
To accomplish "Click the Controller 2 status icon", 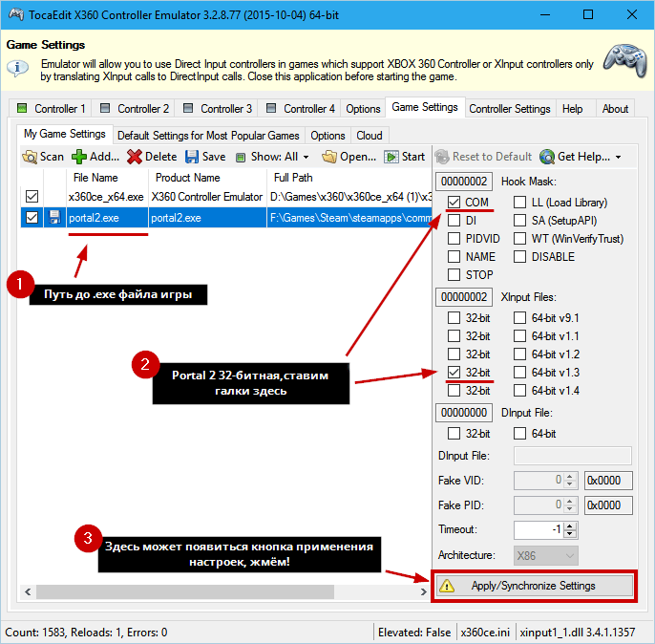I will [x=105, y=109].
